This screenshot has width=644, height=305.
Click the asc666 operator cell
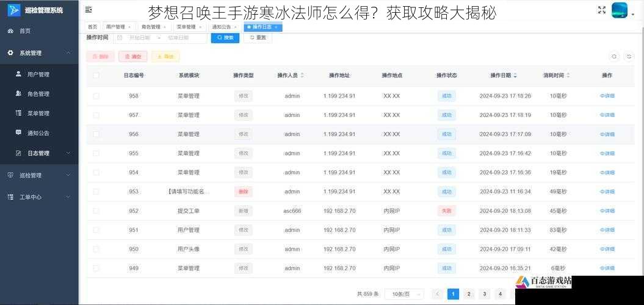tap(292, 211)
